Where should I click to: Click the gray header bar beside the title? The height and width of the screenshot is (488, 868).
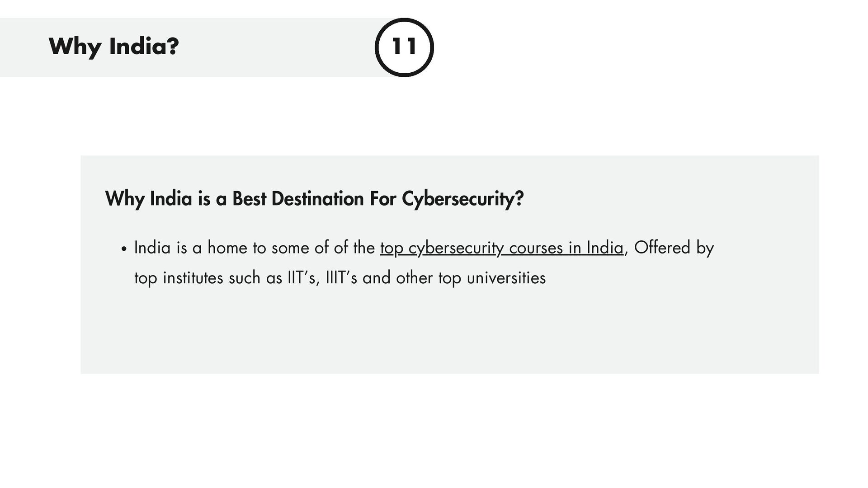(271, 47)
